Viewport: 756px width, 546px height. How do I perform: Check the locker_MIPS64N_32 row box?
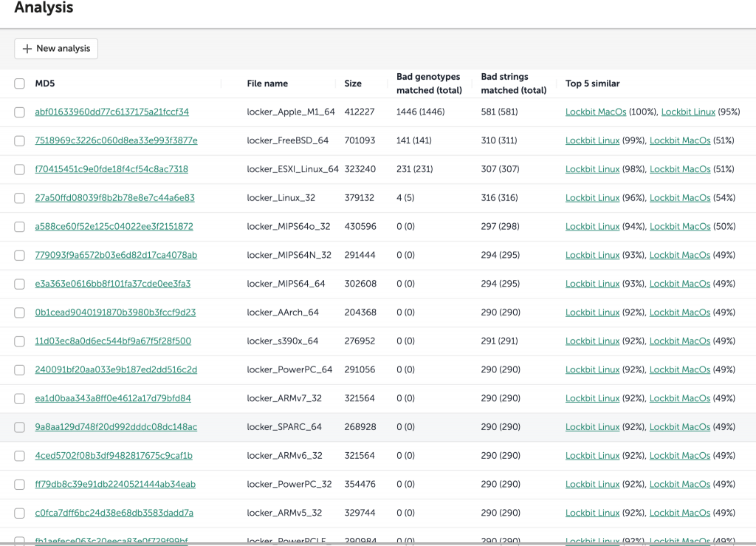point(20,255)
